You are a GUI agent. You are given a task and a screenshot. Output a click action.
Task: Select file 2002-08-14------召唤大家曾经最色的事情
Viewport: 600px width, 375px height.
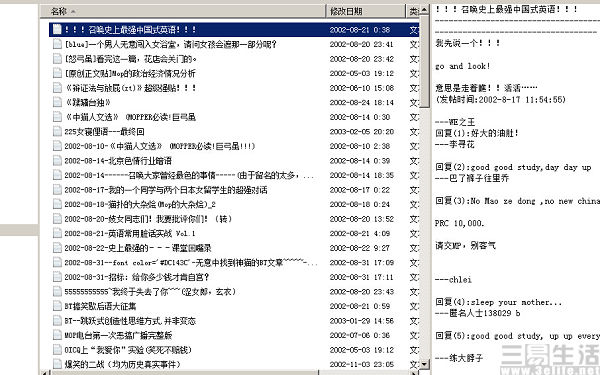189,175
